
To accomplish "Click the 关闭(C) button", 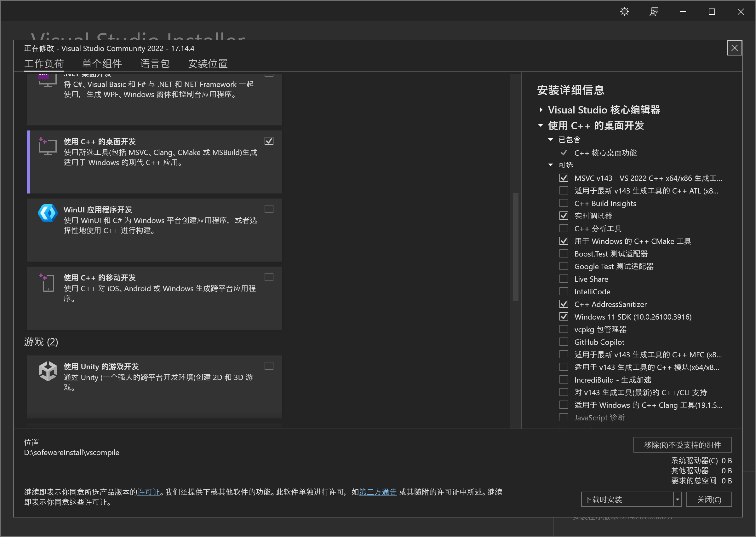I will (x=709, y=499).
